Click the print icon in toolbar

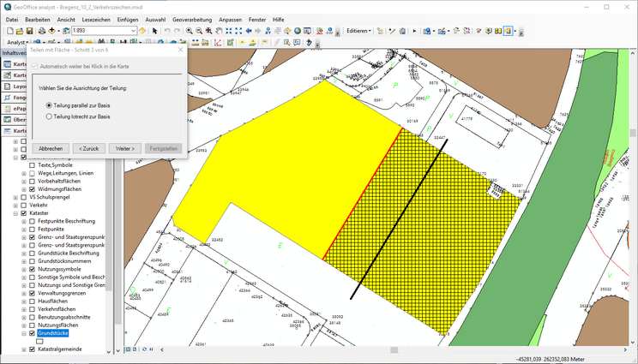tap(41, 31)
